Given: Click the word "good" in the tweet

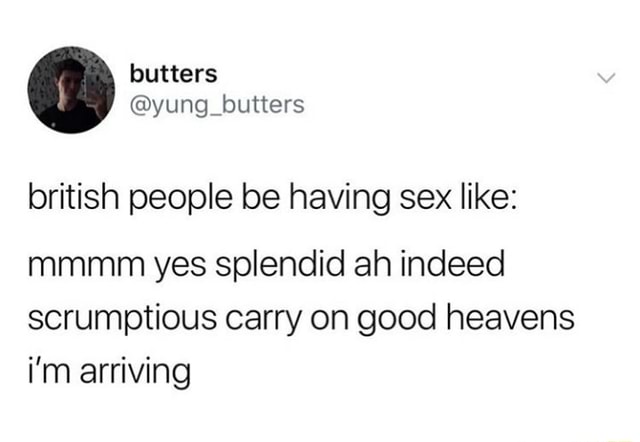Looking at the screenshot, I should (397, 320).
